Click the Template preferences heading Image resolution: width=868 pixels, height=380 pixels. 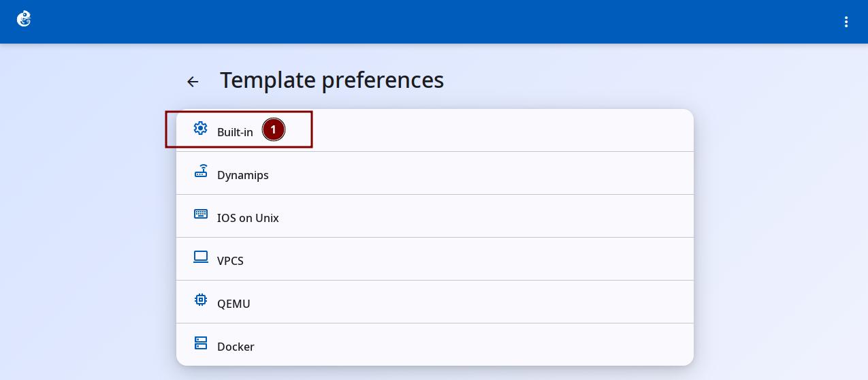332,80
